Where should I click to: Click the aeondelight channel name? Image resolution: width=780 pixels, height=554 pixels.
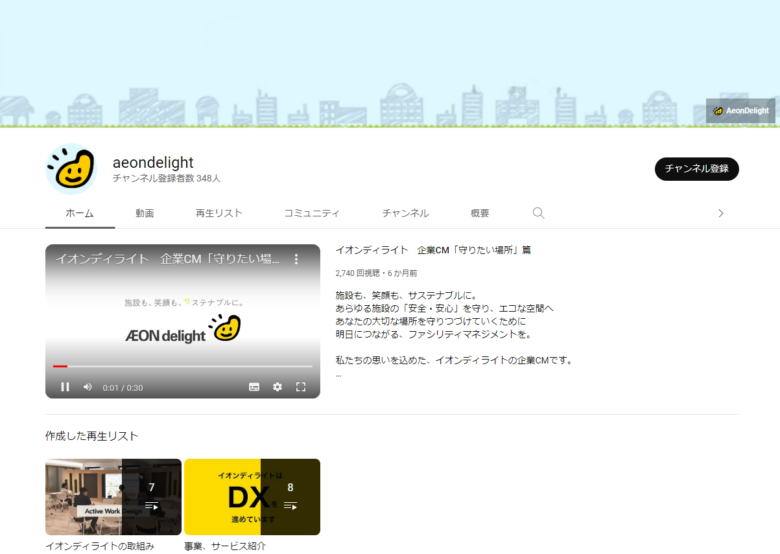pos(153,163)
